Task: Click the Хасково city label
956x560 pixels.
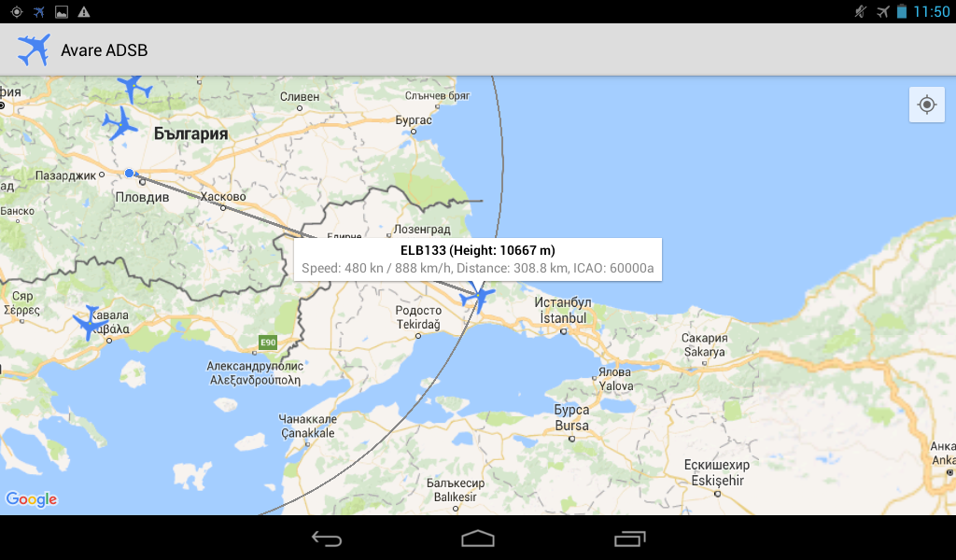Action: (x=223, y=196)
